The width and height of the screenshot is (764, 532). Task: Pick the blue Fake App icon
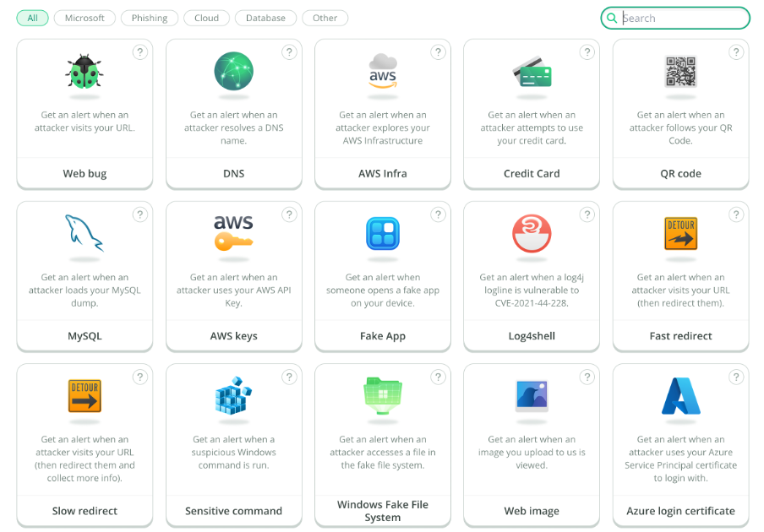pos(383,234)
